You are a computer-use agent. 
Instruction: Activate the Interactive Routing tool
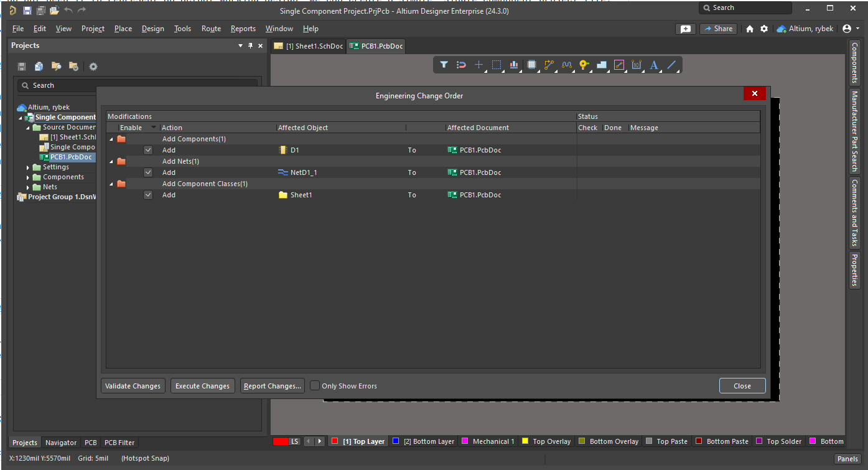coord(549,65)
